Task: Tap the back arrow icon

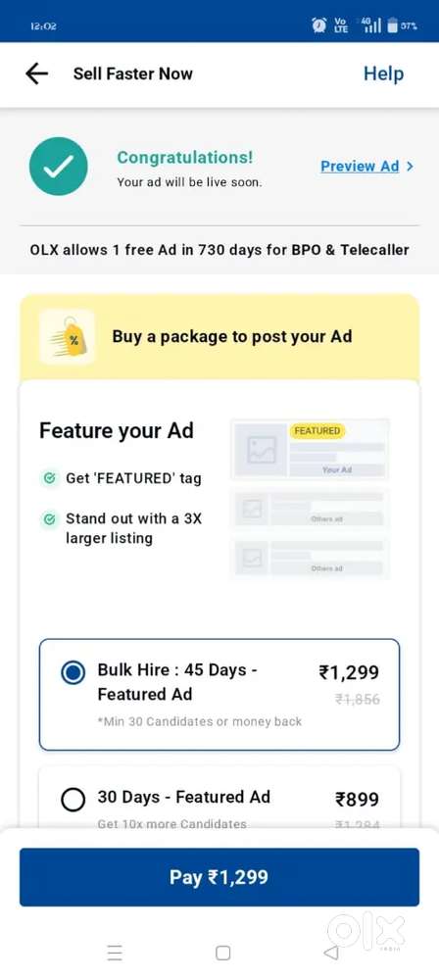Action: 37,73
